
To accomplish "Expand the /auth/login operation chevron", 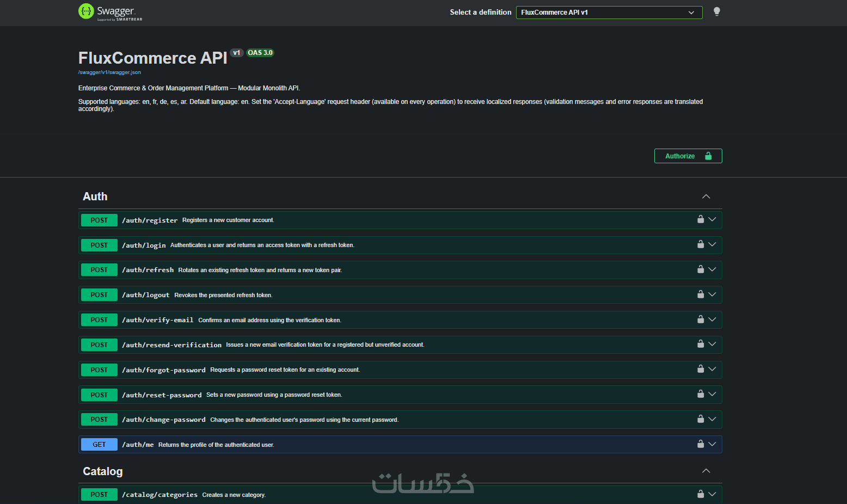I will click(712, 245).
